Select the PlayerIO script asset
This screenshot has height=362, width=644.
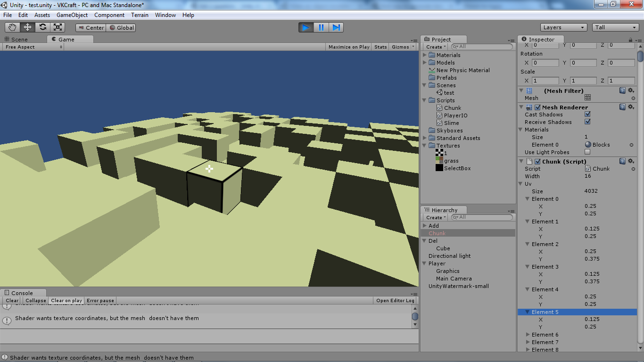coord(452,115)
